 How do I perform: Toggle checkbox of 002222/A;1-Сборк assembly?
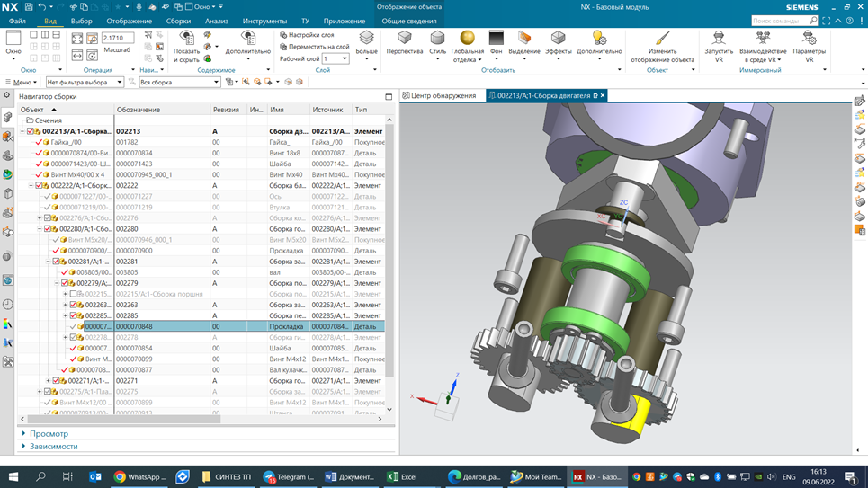click(x=39, y=185)
